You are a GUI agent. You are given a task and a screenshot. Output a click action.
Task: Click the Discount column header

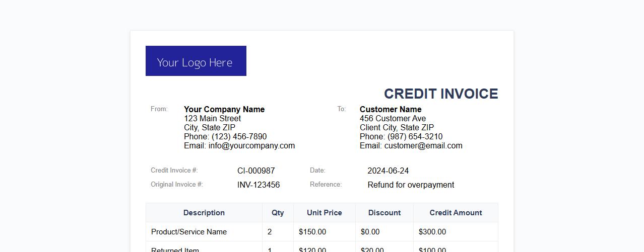pyautogui.click(x=384, y=213)
